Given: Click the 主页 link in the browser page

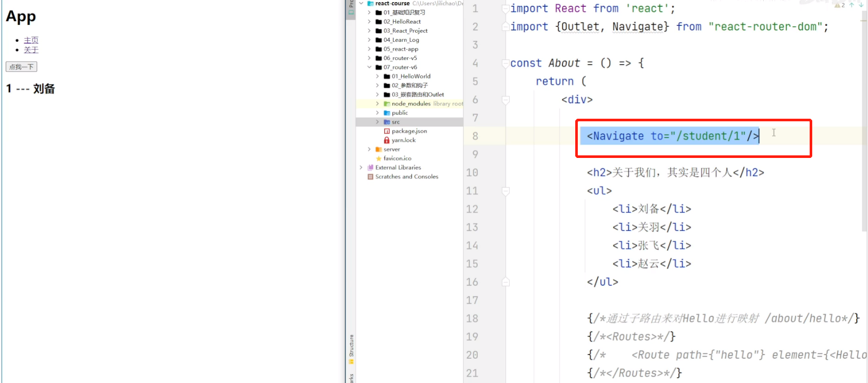Looking at the screenshot, I should [31, 40].
